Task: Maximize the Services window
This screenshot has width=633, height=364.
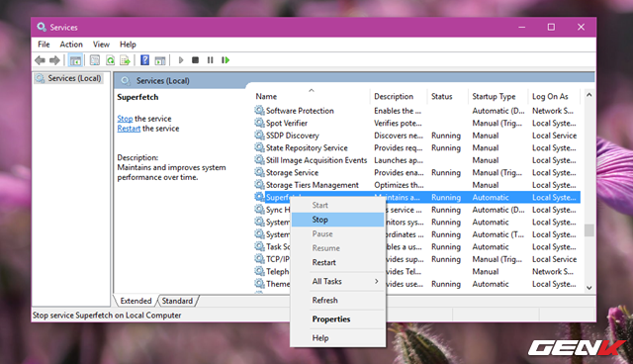Action: 551,27
